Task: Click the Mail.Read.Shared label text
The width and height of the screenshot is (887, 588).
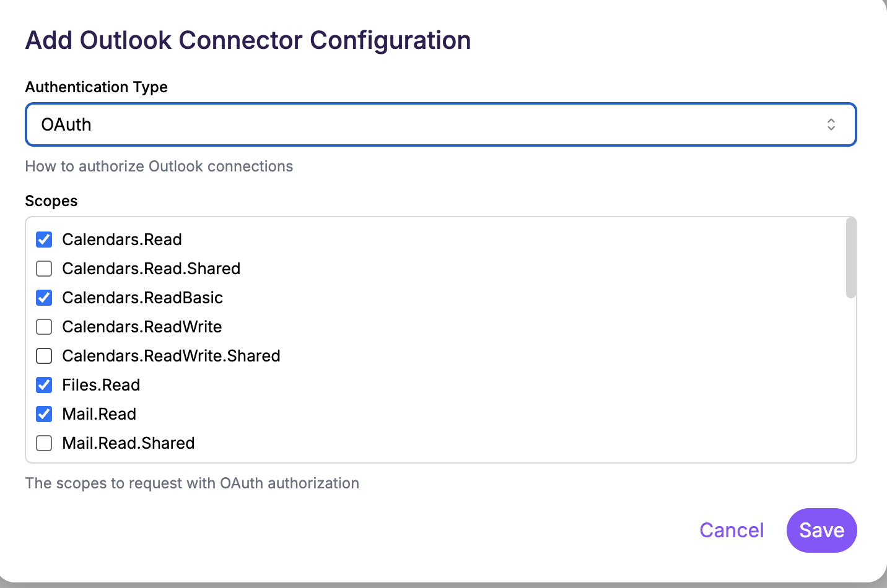Action: pyautogui.click(x=128, y=443)
